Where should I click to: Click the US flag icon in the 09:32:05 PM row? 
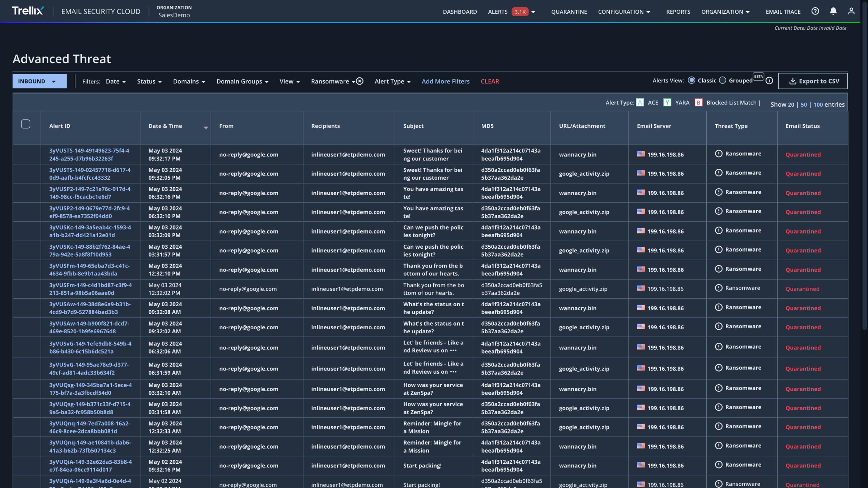coord(641,173)
